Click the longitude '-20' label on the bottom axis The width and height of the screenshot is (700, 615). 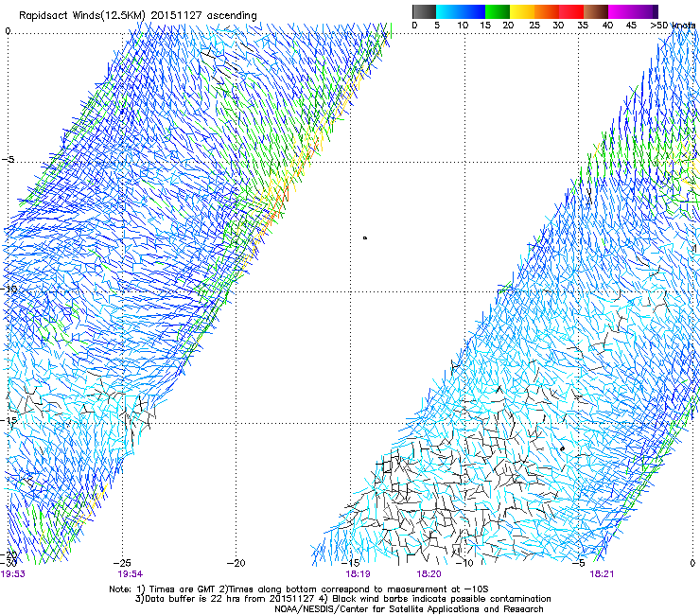tap(236, 563)
